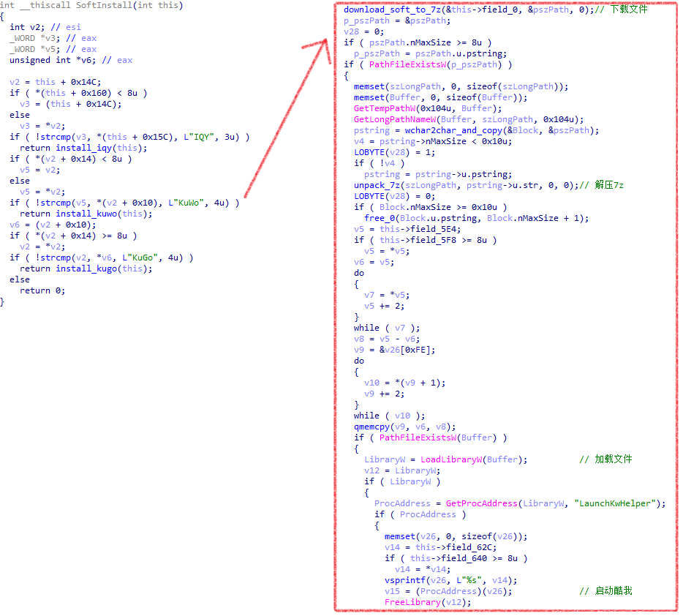The width and height of the screenshot is (683, 616).
Task: Click 'v15 = (ProcAddress)(v26);' line
Action: (x=448, y=590)
